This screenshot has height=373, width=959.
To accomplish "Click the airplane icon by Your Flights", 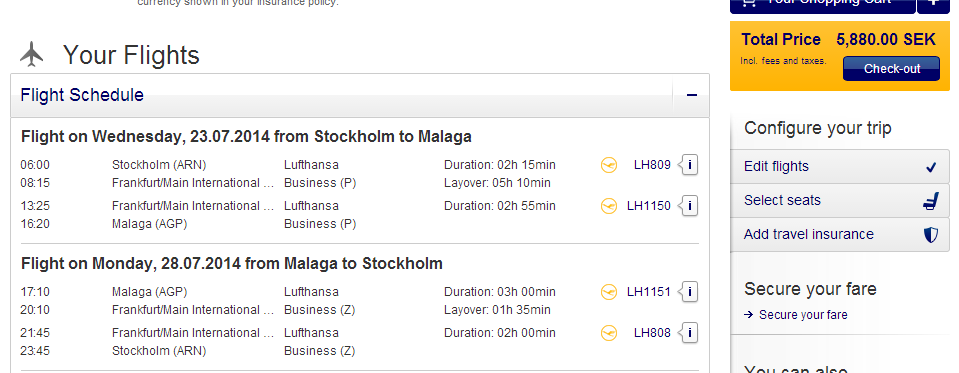I will click(x=32, y=54).
